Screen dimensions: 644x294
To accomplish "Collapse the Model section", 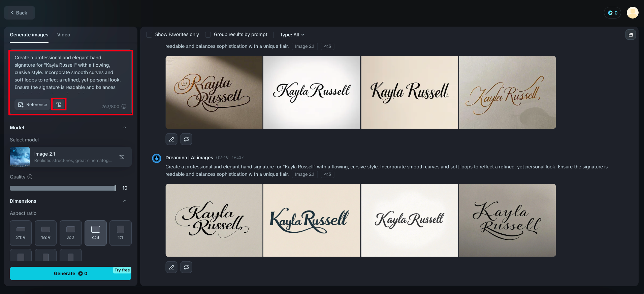I will [x=125, y=128].
